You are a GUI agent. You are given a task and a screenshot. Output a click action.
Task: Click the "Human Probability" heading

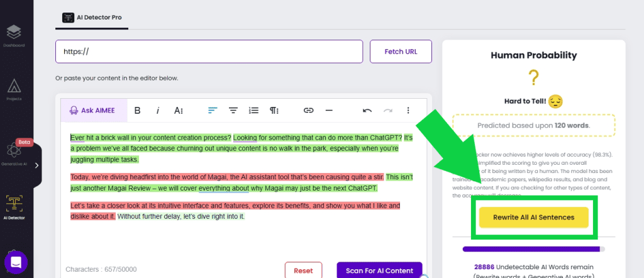(533, 55)
